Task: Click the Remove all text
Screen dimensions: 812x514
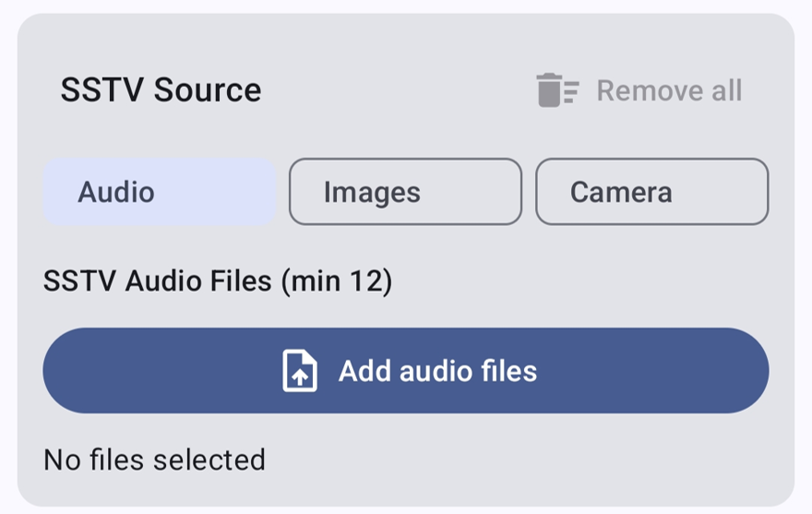Action: click(x=670, y=90)
